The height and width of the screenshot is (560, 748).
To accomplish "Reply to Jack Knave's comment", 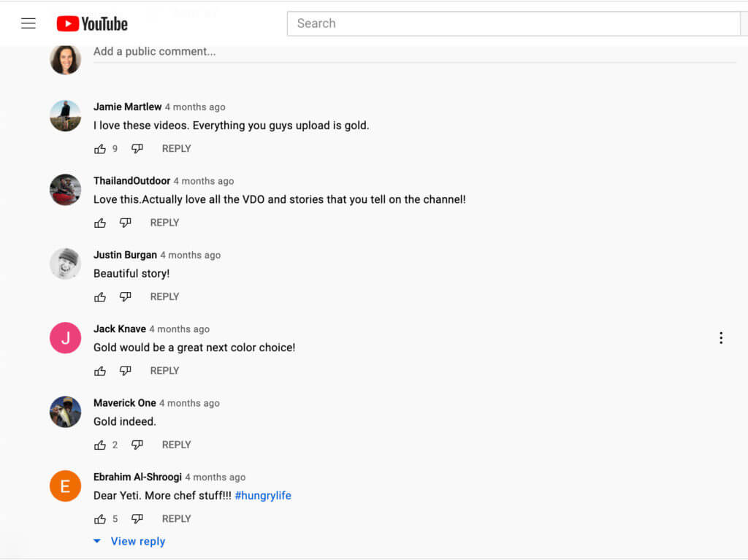I will [x=164, y=370].
